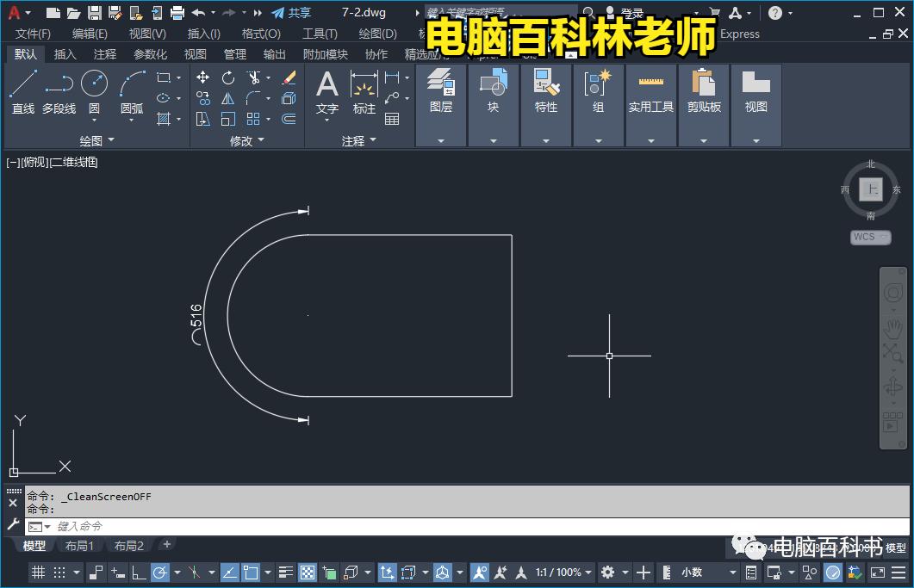
Task: Click the 标注 (Dimension) tool icon
Action: pos(364,82)
